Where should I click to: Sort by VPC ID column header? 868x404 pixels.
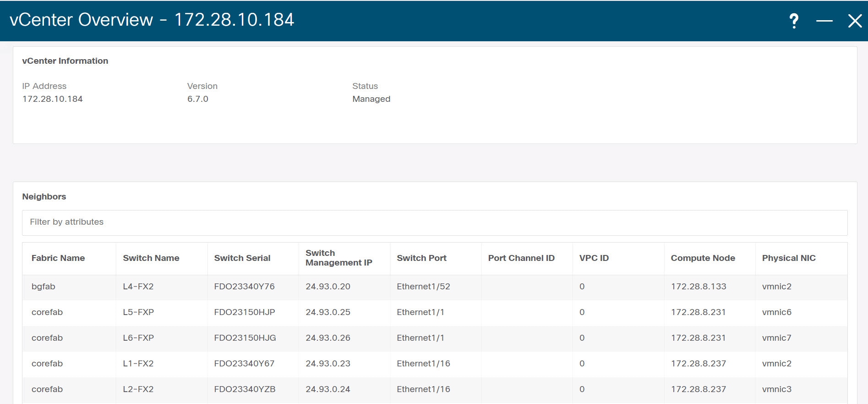pos(594,258)
